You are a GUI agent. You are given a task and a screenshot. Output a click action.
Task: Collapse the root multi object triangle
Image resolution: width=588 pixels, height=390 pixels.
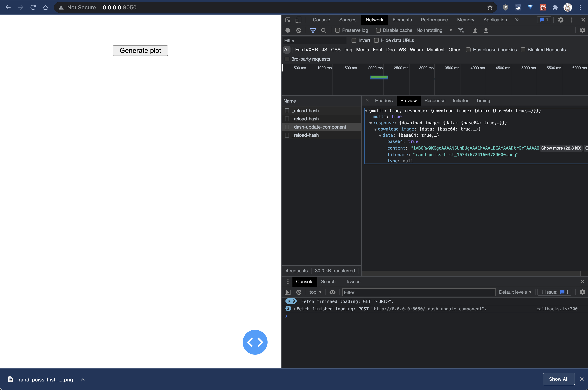click(x=366, y=111)
